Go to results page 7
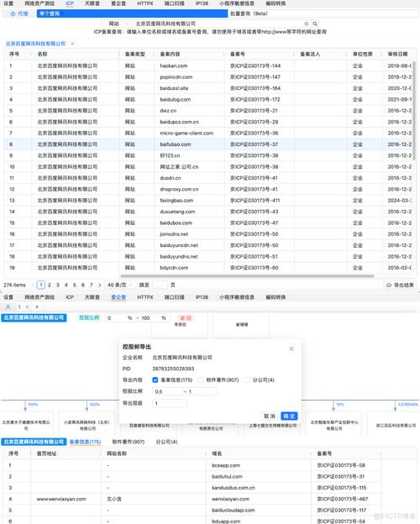The height and width of the screenshot is (524, 420). [x=91, y=285]
